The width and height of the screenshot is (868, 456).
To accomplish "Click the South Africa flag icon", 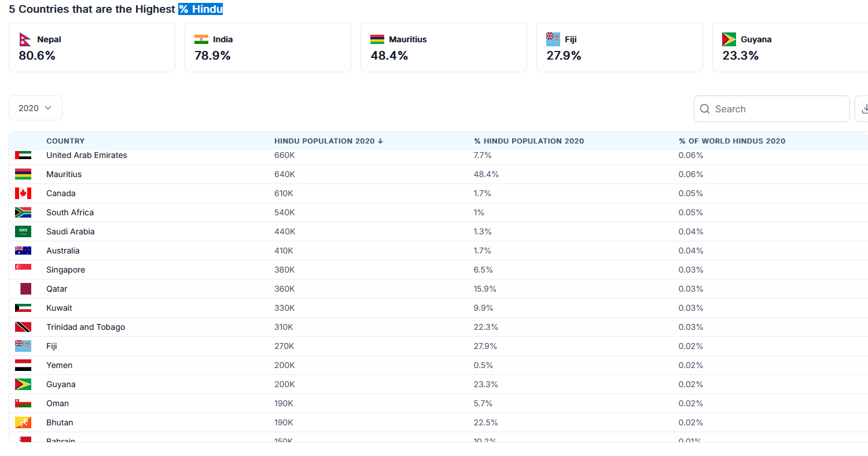I will tap(23, 212).
